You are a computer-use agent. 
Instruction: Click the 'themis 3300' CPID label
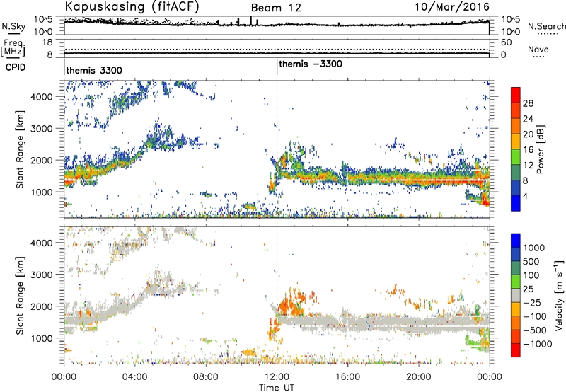(94, 70)
